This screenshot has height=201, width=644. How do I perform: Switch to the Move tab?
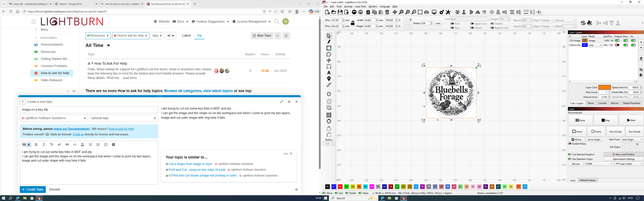591,103
